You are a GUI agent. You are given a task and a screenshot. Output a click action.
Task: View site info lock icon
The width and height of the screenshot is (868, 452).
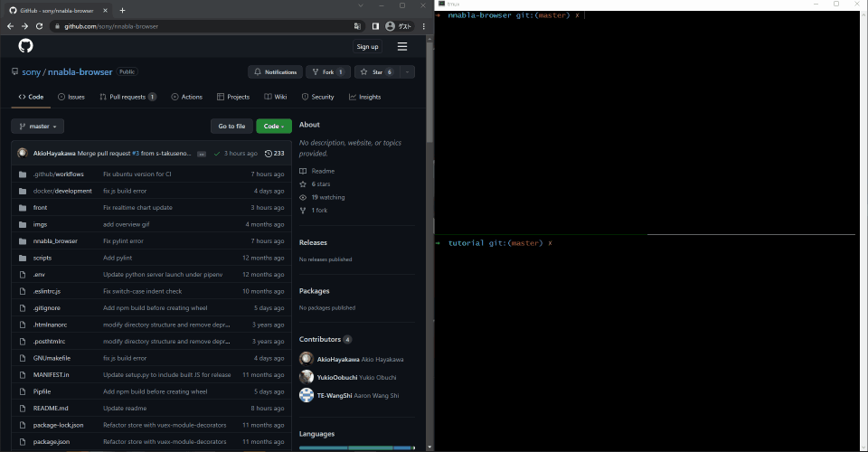pos(57,26)
